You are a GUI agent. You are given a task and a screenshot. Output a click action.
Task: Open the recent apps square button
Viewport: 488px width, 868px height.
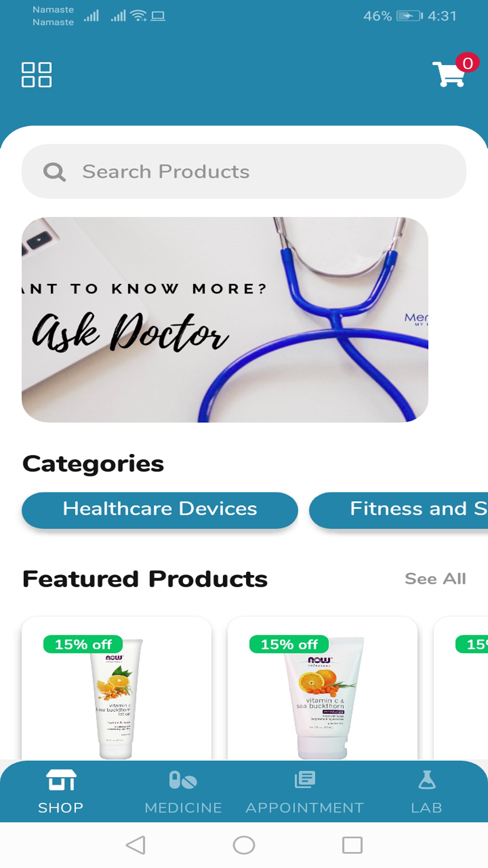pos(352,845)
